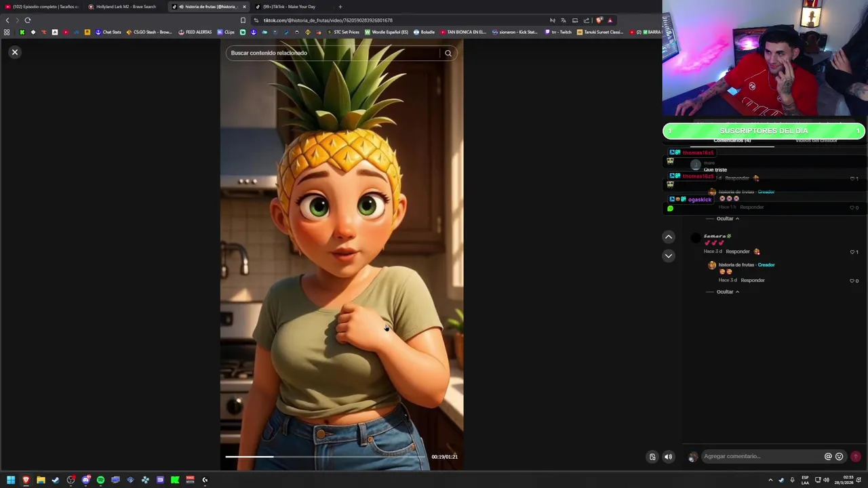868x488 pixels.
Task: Insert a mention with the @ icon
Action: [828, 456]
